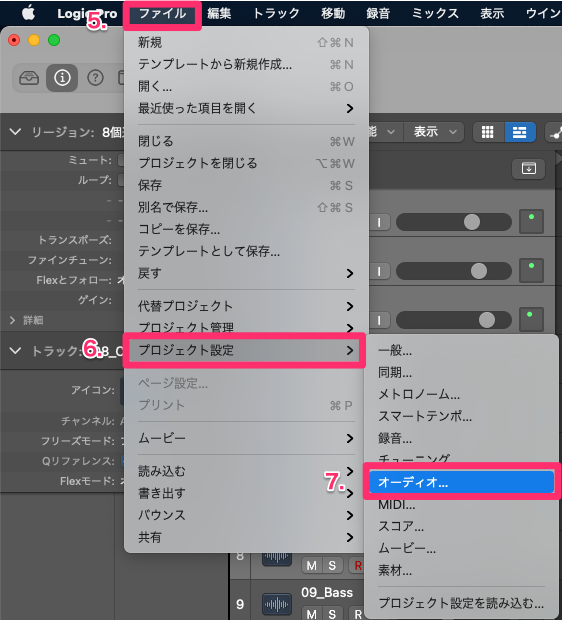
Task: Expand the ムービー submenu in file menu
Action: click(246, 438)
